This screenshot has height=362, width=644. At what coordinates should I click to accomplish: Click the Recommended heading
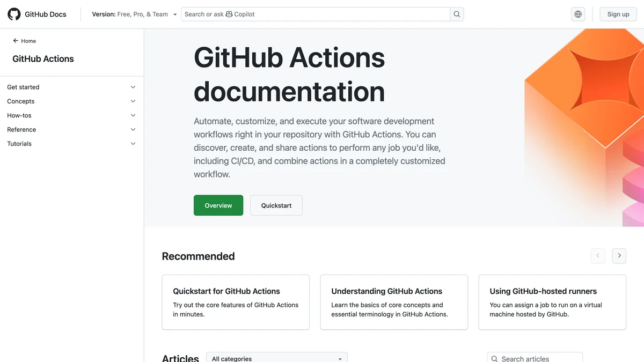pyautogui.click(x=199, y=256)
